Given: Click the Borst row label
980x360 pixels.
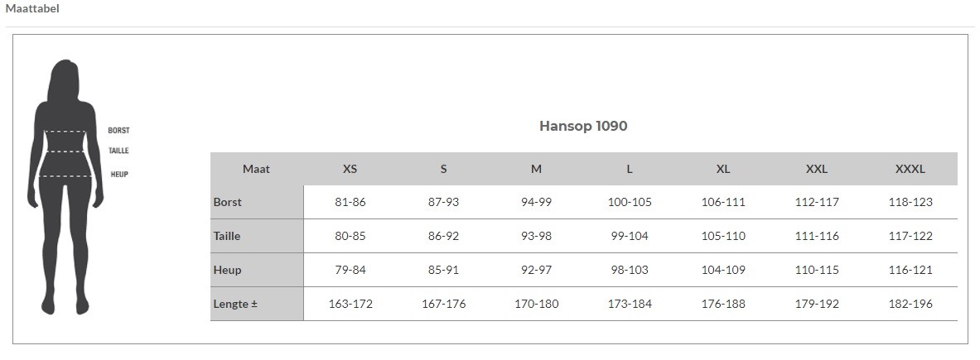Looking at the screenshot, I should tap(228, 202).
